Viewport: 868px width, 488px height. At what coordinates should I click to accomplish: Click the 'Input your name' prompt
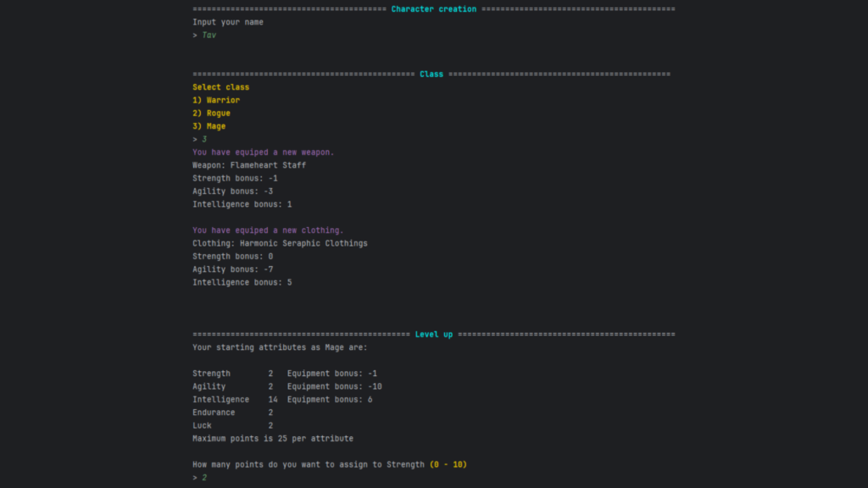[227, 22]
